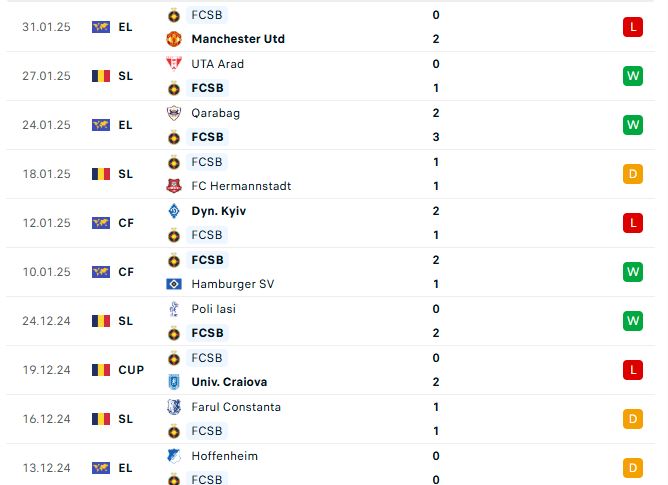Click the orange D badge for Hermannstadt match

(x=633, y=174)
